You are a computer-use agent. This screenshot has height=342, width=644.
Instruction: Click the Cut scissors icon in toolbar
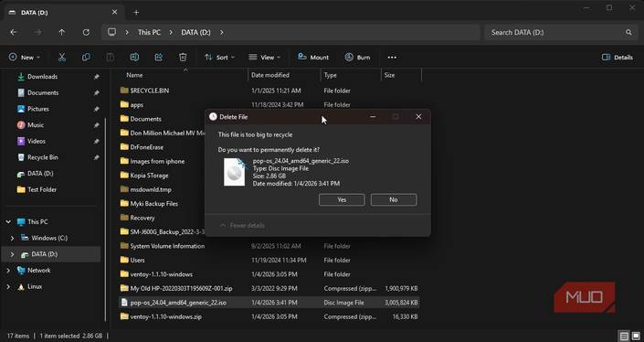click(62, 57)
